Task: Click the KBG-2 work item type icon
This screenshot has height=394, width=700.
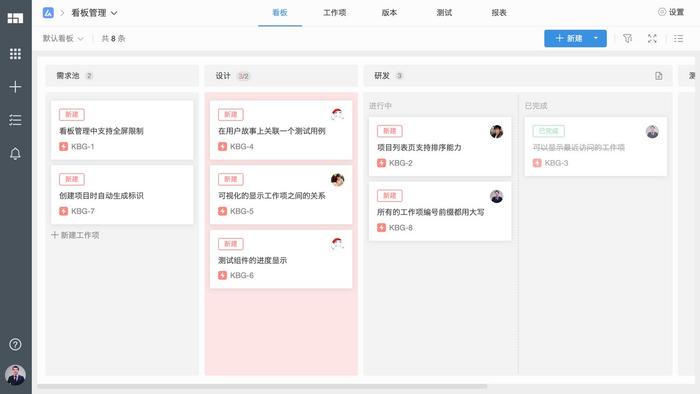Action: [x=381, y=163]
